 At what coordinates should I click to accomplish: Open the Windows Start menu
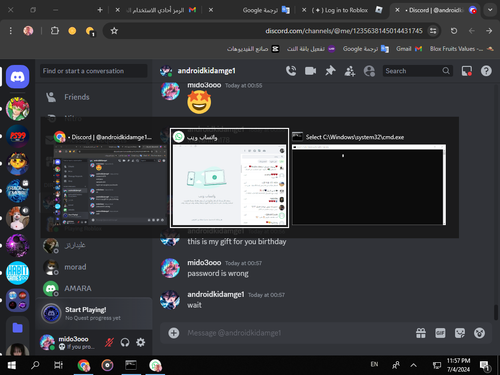(x=12, y=365)
